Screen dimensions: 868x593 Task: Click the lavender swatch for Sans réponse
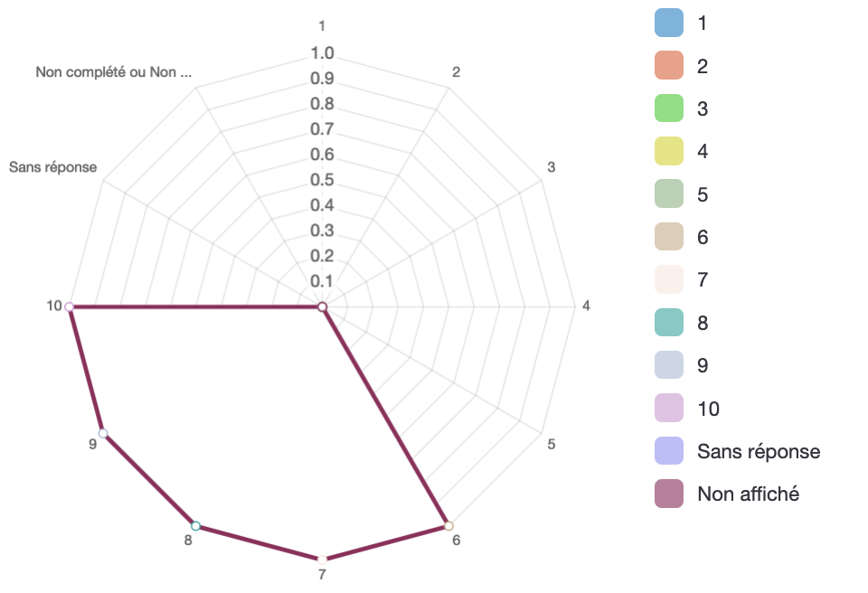point(669,451)
